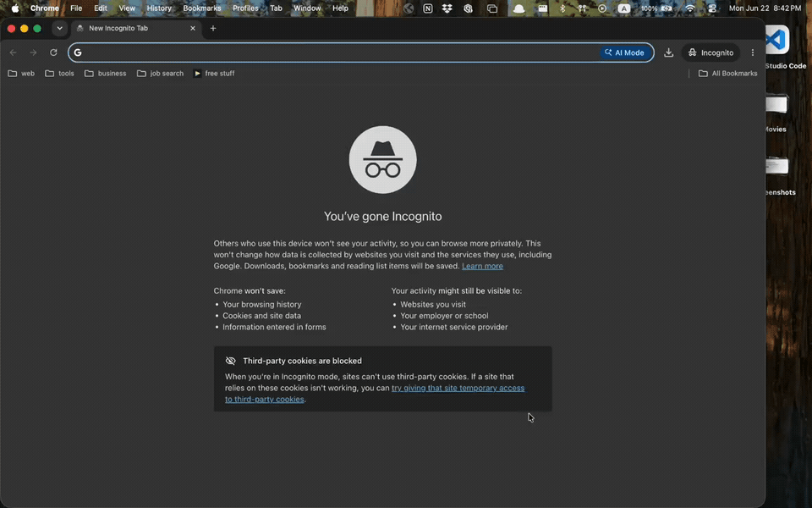The image size is (812, 508).
Task: Click the You've gone Incognito heading
Action: 382,216
